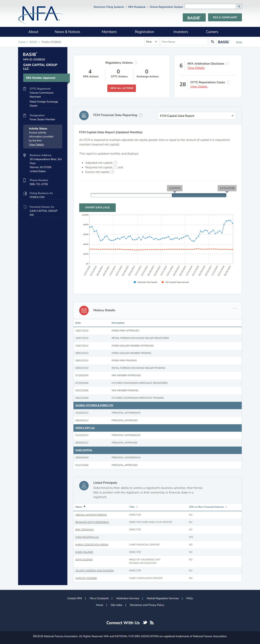This screenshot has height=644, width=260.
Task: Toggle Adjusted Net Capital legend series
Action: coord(145,282)
